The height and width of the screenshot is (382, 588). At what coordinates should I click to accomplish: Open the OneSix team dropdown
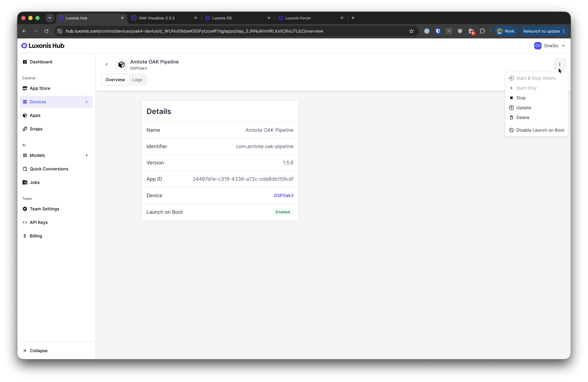point(550,46)
